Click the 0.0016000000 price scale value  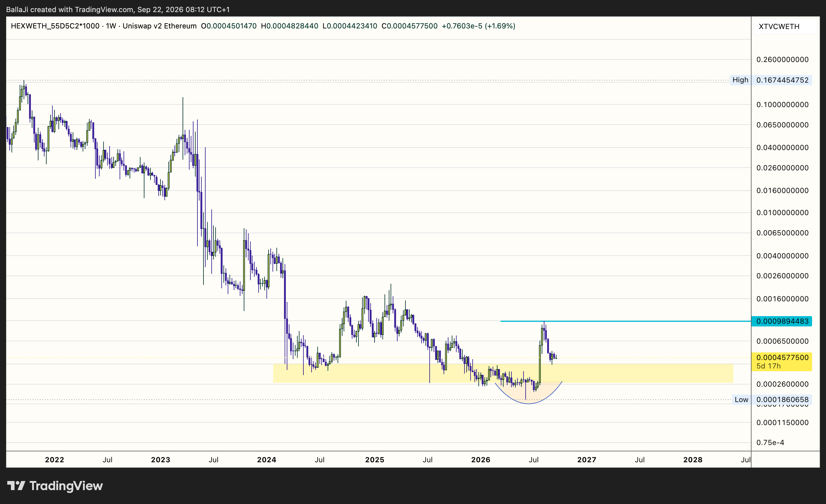pyautogui.click(x=782, y=299)
